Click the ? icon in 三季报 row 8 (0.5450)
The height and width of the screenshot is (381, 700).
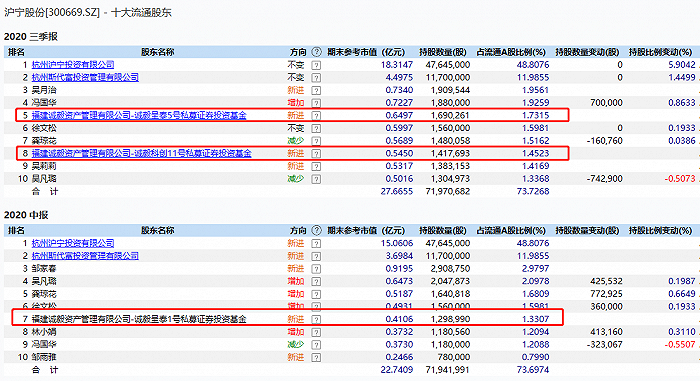click(x=316, y=154)
